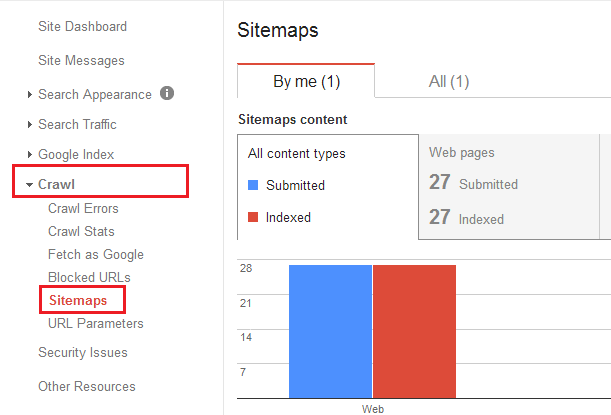Click the red Indexed bar in chart
The height and width of the screenshot is (415, 611).
[x=414, y=330]
